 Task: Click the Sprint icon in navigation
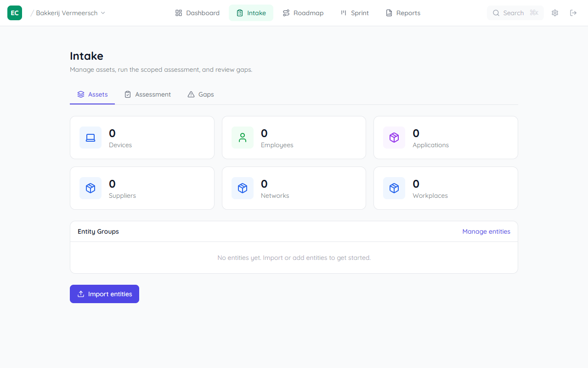(345, 13)
